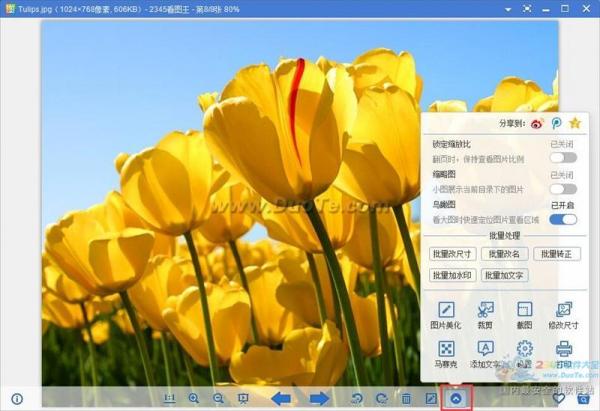600x411 pixels.
Task: Go to next image with right arrow
Action: 320,399
